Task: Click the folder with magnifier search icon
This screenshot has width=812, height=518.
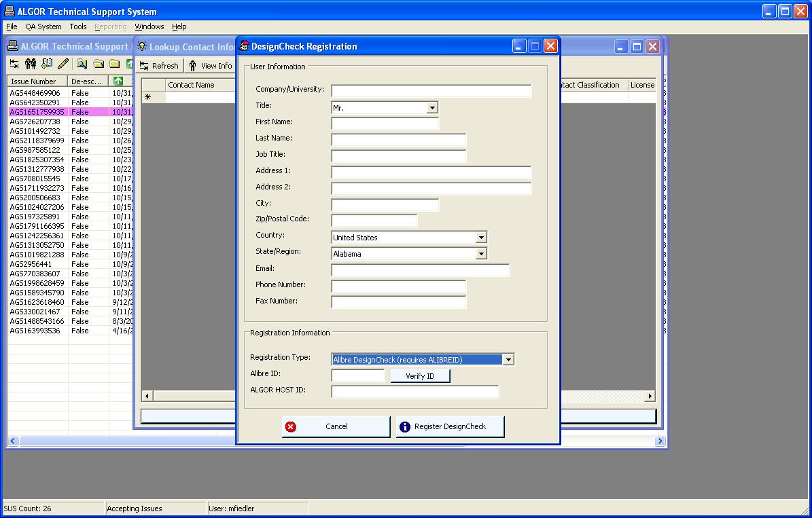Action: [x=82, y=64]
